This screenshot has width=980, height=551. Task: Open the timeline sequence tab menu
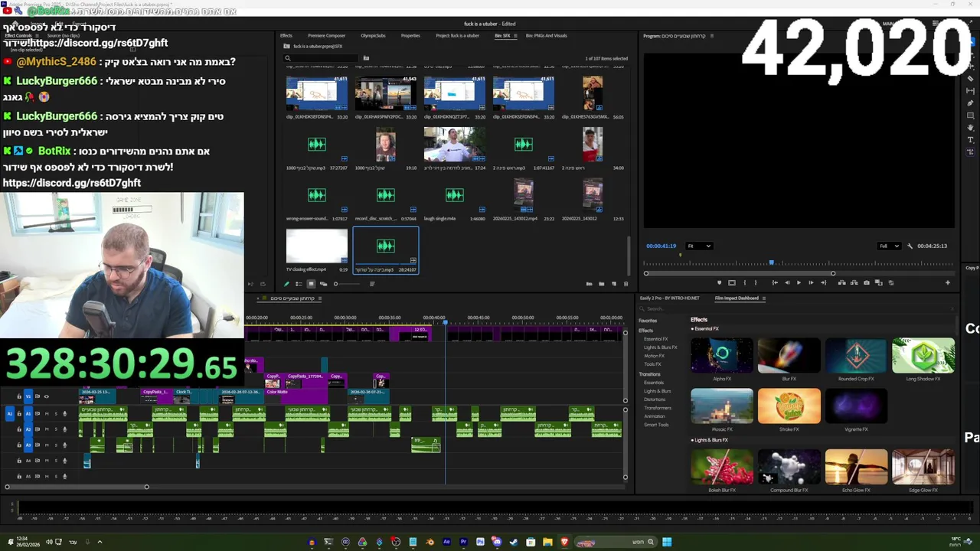[x=319, y=298]
